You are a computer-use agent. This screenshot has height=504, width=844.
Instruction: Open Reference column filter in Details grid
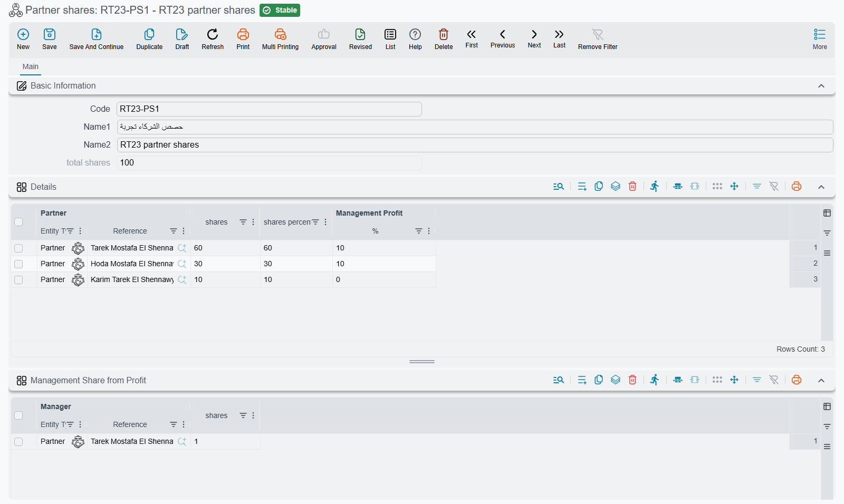pyautogui.click(x=173, y=231)
